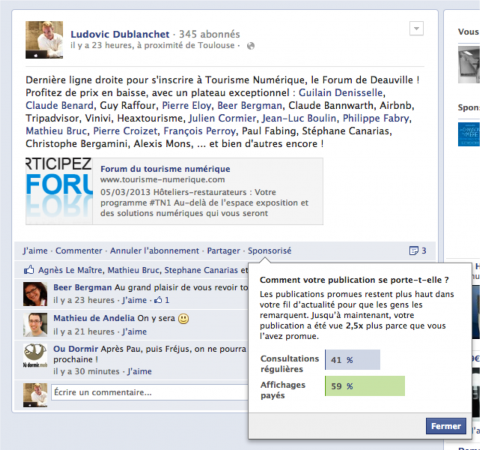Click the Écrire un commentaire field
The image size is (480, 450).
(150, 392)
